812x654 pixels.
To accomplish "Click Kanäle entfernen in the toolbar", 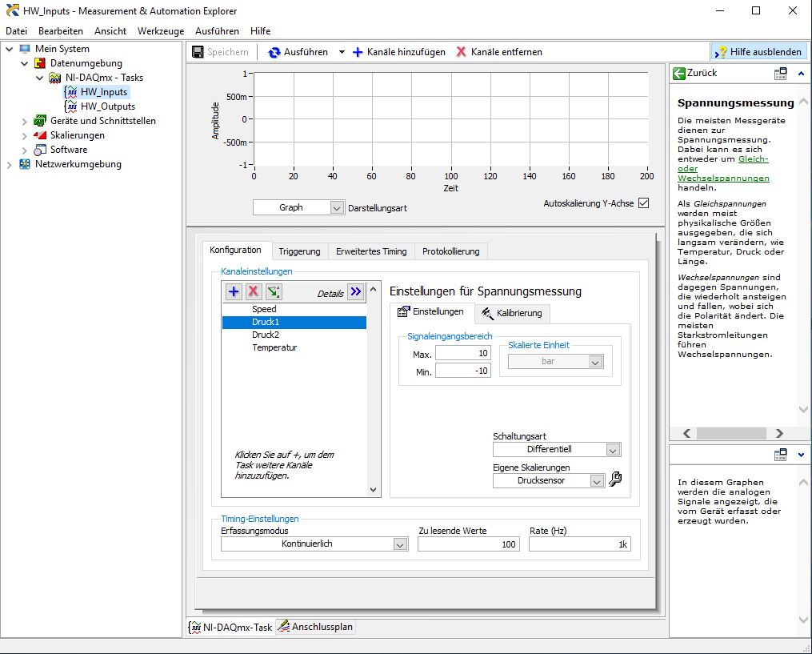I will pyautogui.click(x=499, y=52).
